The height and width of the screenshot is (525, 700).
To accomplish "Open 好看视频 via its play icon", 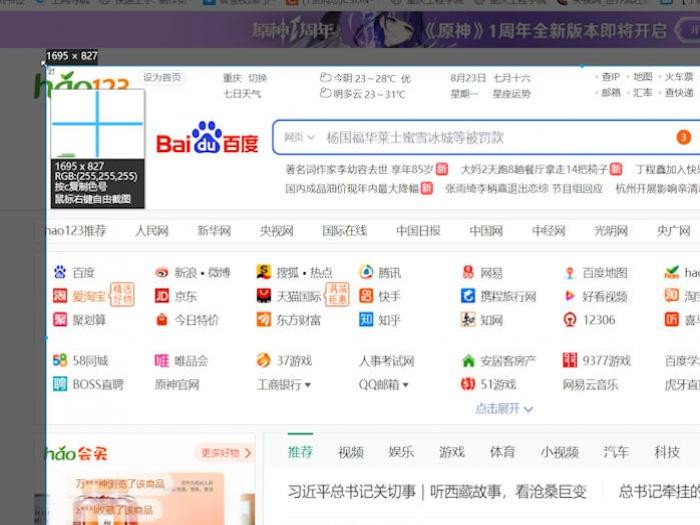I will tap(570, 296).
